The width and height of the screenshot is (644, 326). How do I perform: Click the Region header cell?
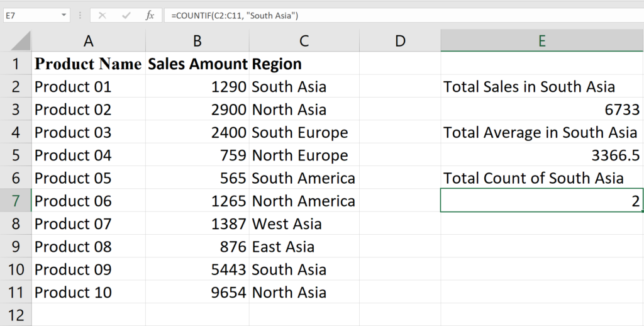tap(304, 64)
